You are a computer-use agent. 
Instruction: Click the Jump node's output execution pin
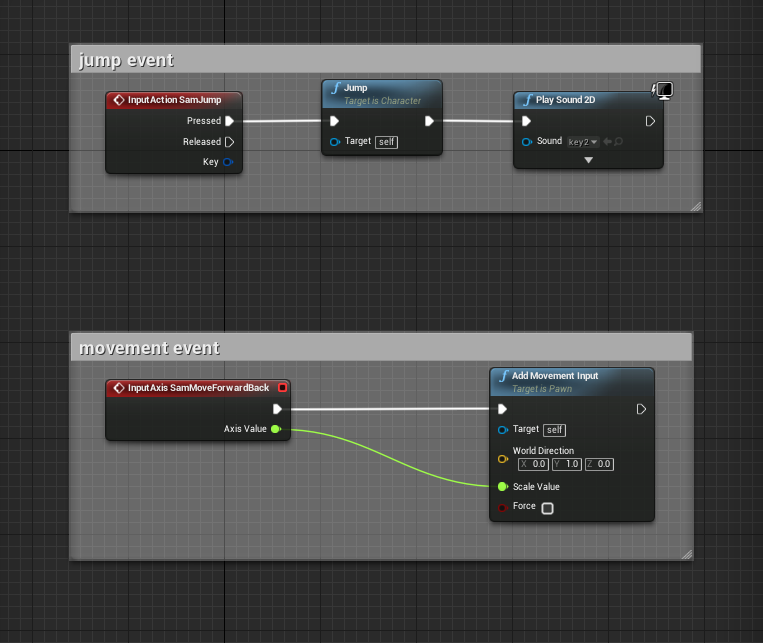point(429,121)
